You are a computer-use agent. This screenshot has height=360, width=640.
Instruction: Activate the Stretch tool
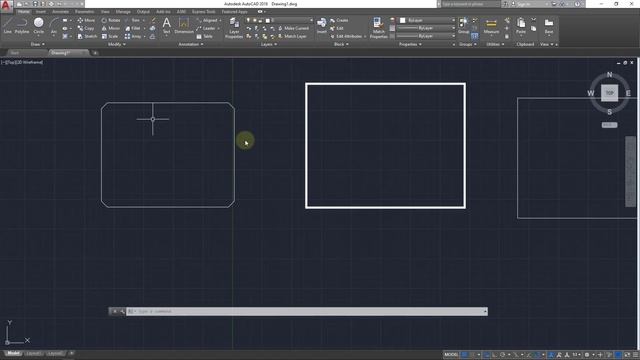pos(87,36)
